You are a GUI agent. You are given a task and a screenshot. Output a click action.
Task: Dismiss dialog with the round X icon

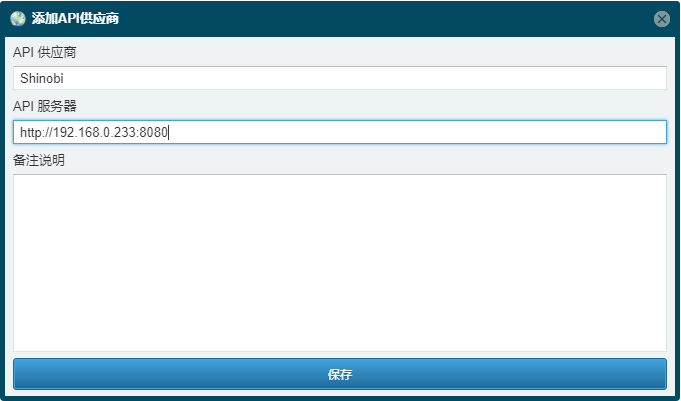(661, 19)
